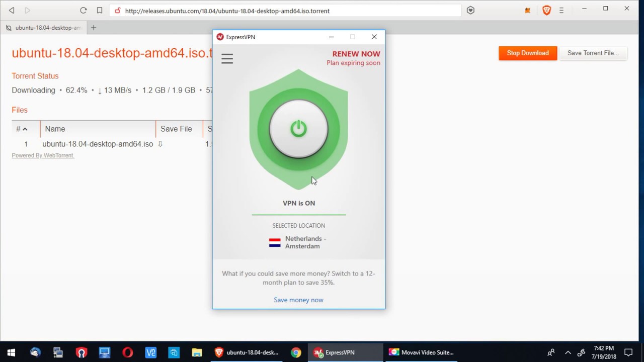The width and height of the screenshot is (644, 362).
Task: Click the shield icon next to address bar
Action: (470, 10)
